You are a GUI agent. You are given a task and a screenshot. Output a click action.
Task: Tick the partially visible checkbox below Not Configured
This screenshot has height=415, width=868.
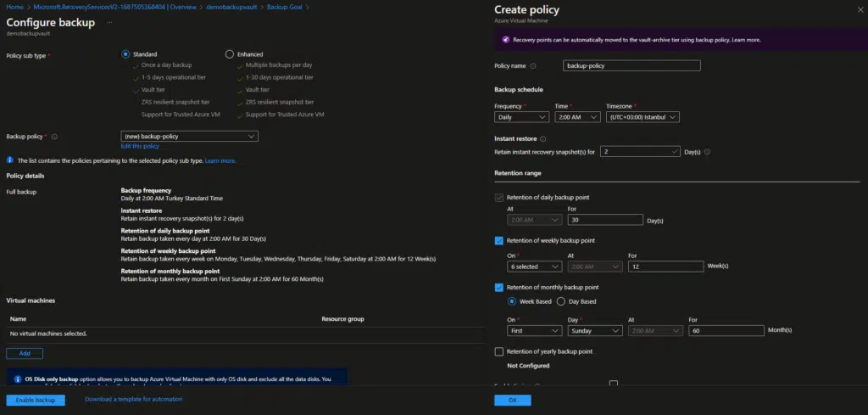614,384
